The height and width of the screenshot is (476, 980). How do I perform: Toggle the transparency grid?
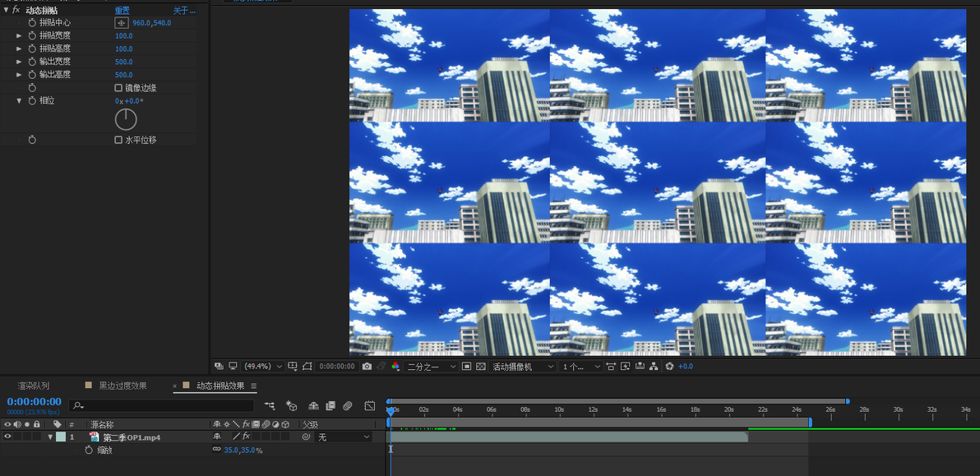(x=480, y=366)
